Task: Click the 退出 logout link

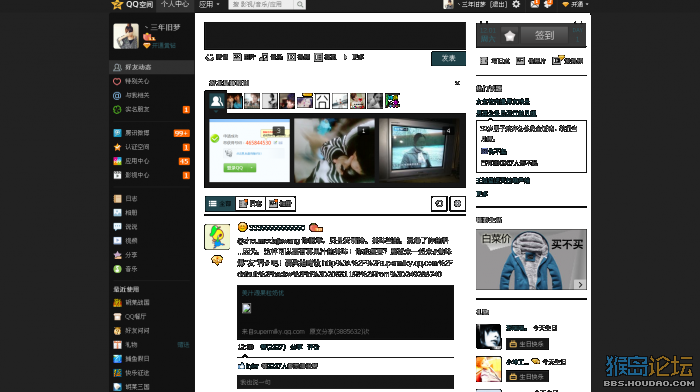Action: pyautogui.click(x=498, y=4)
